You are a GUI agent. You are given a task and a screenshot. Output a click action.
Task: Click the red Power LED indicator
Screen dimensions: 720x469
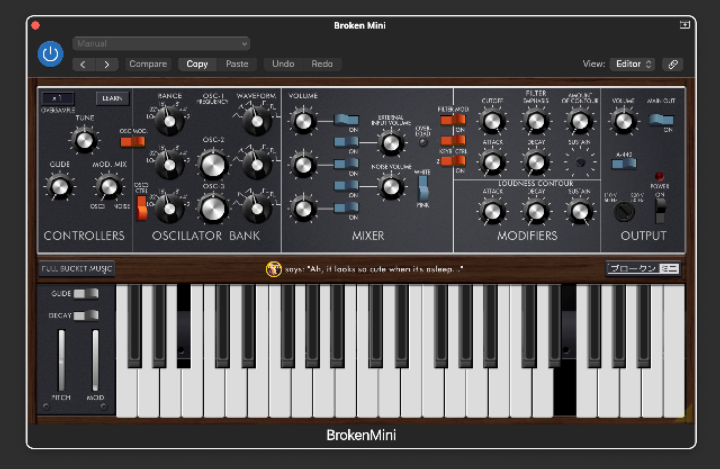pyautogui.click(x=659, y=176)
